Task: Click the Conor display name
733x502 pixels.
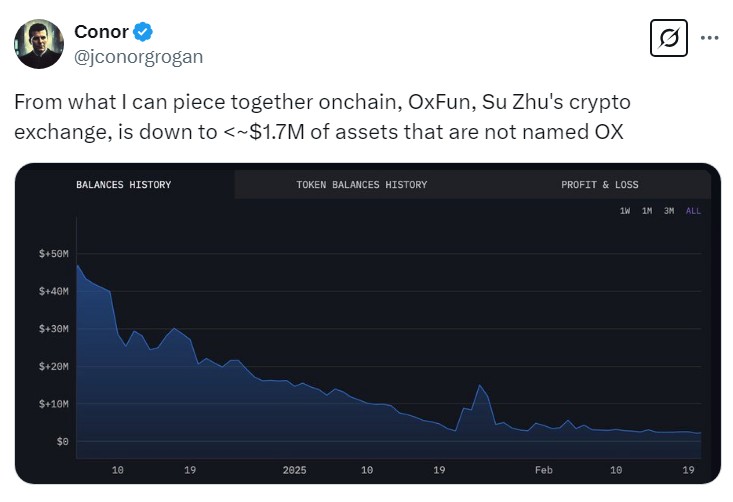Action: pyautogui.click(x=101, y=34)
